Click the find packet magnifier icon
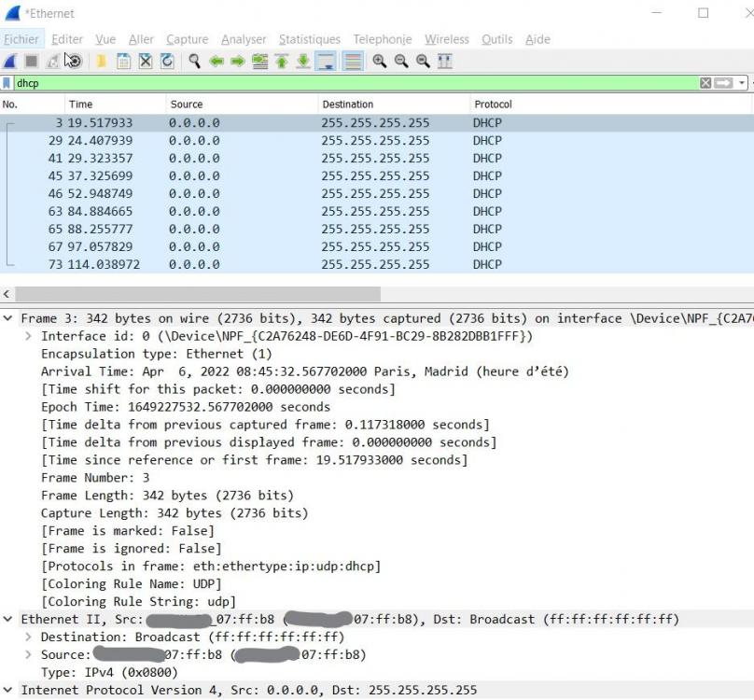Viewport: 754px width, 700px height. point(194,62)
